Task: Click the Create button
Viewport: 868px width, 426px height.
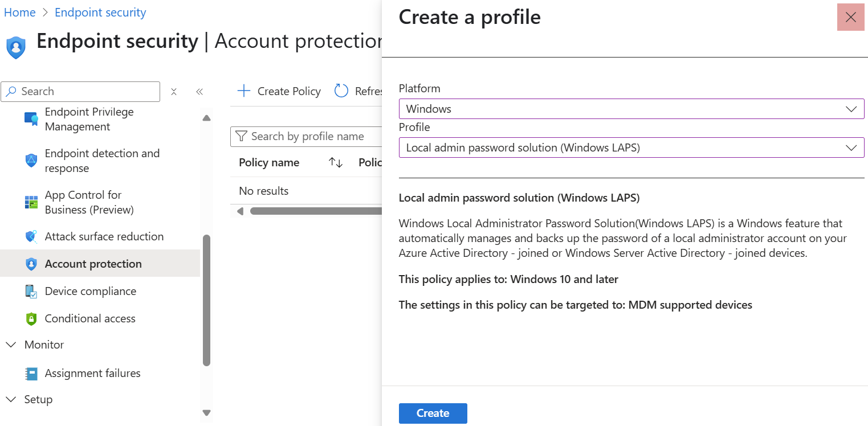Action: 433,413
